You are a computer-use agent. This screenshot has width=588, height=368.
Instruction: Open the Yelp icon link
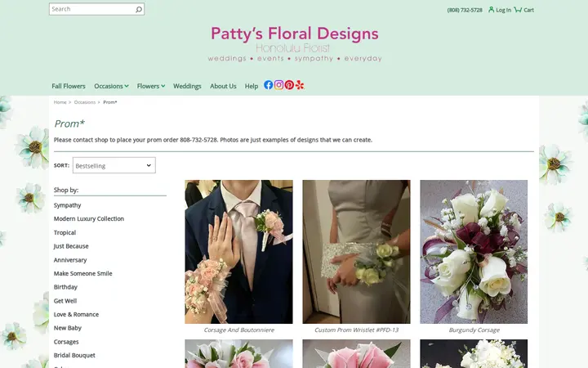tap(300, 85)
